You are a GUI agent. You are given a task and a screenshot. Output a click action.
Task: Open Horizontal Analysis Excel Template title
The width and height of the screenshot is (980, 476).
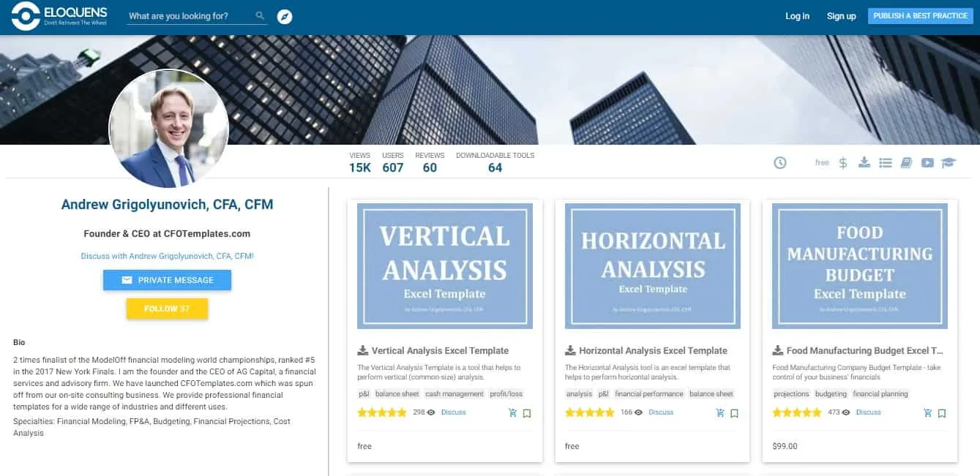point(653,351)
